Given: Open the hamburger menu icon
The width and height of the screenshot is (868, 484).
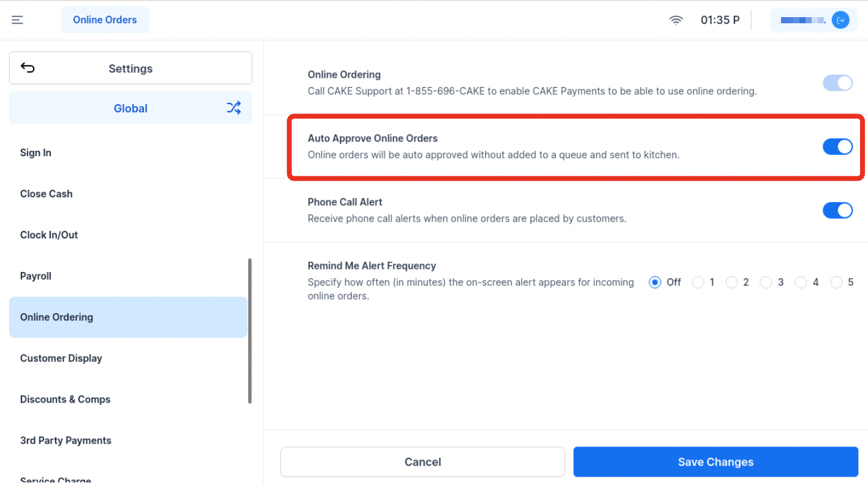Looking at the screenshot, I should pos(17,20).
